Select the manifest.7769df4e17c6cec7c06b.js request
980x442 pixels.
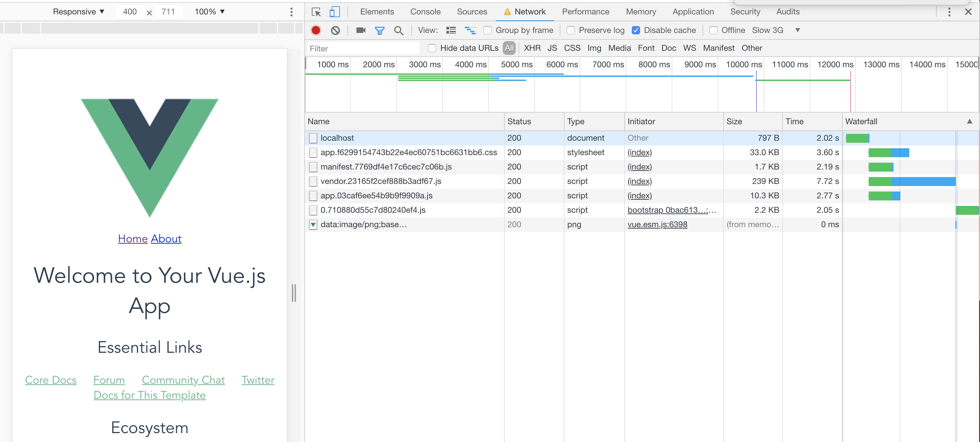point(386,167)
